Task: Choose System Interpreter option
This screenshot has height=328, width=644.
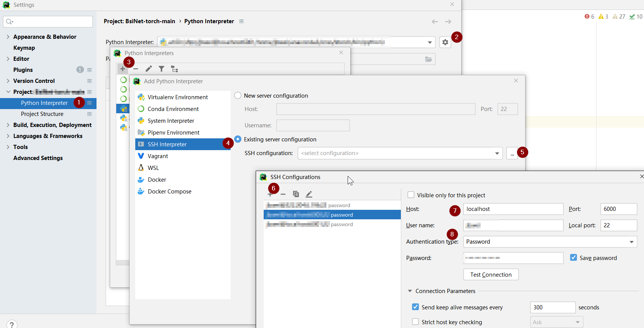Action: pyautogui.click(x=183, y=121)
